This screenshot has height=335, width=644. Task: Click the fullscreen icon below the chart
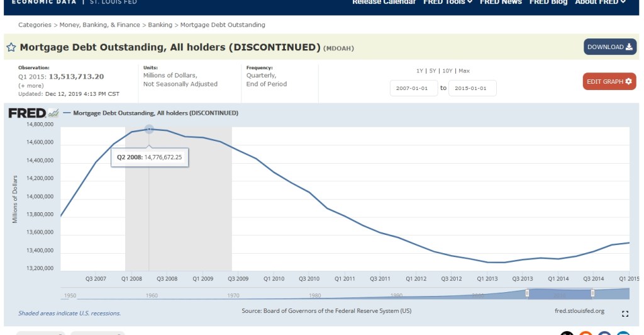(625, 314)
